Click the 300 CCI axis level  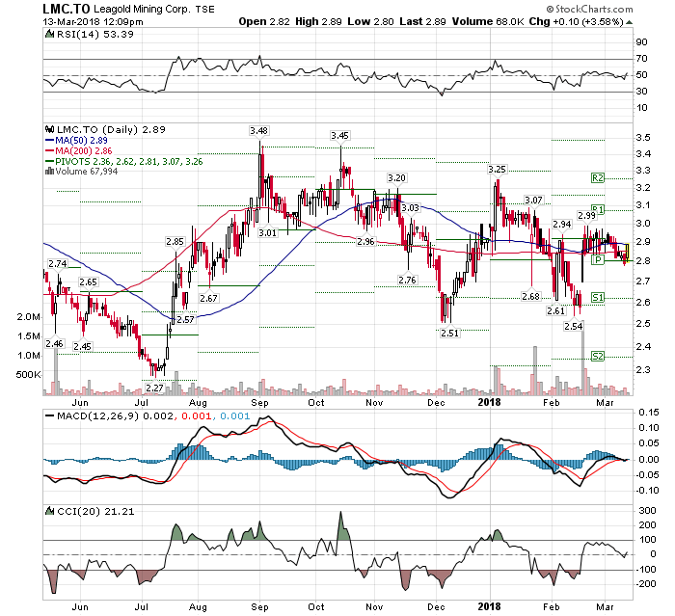[647, 511]
